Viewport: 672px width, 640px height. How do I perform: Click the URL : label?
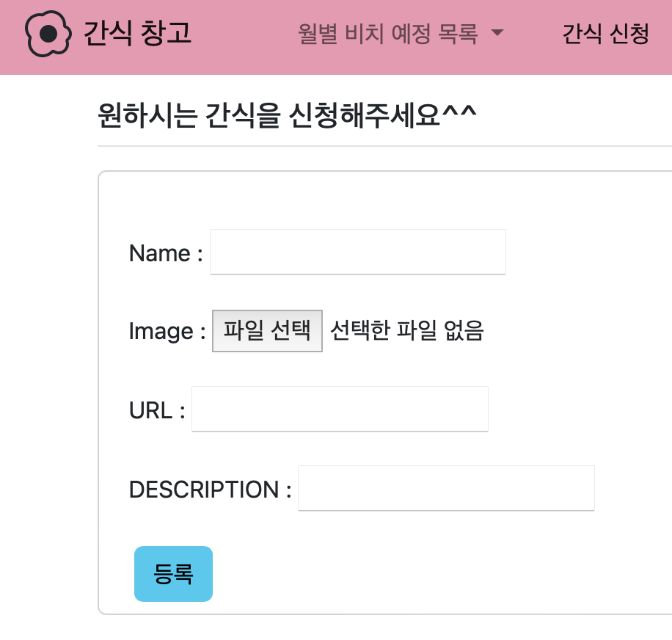(157, 410)
